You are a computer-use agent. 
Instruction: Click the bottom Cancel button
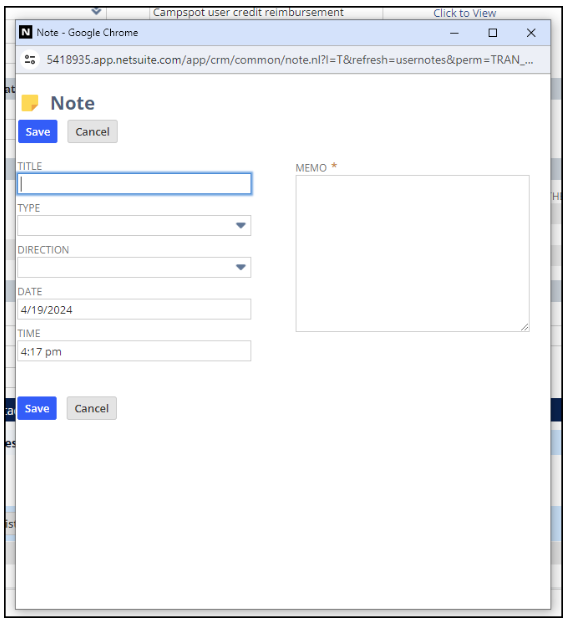(92, 408)
